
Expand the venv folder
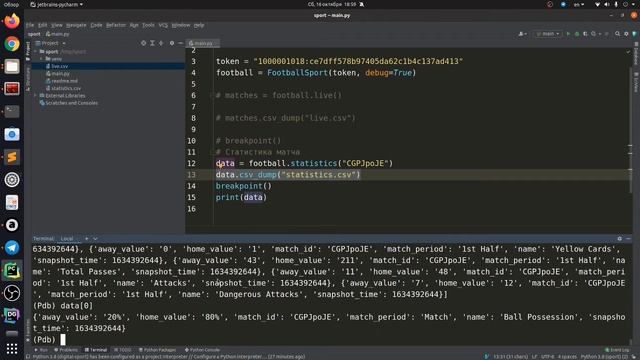(41, 59)
